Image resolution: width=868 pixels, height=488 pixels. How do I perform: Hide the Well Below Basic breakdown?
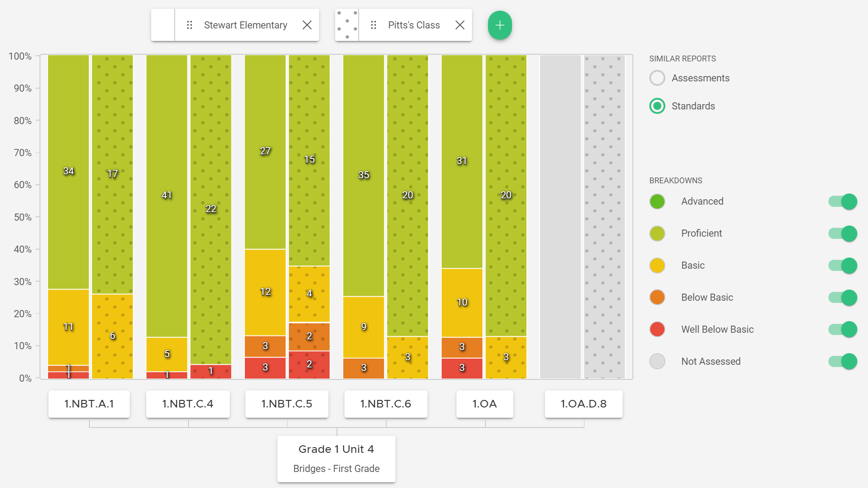[x=843, y=330]
